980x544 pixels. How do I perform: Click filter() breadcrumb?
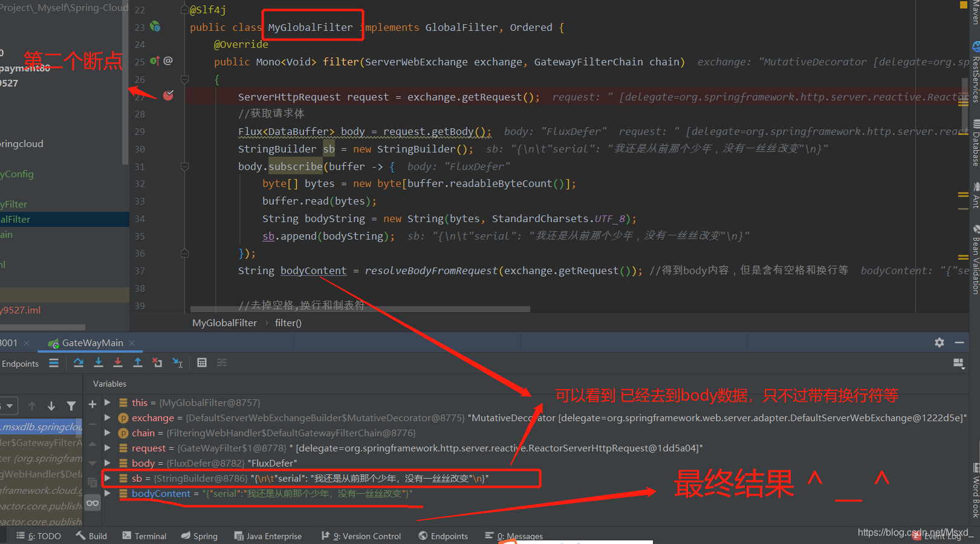[288, 323]
